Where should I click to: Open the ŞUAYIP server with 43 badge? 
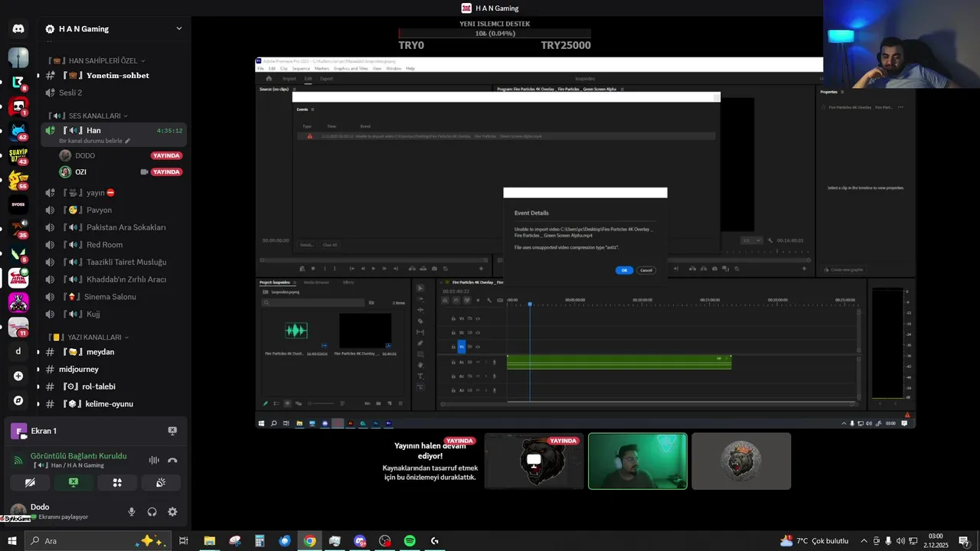(18, 155)
